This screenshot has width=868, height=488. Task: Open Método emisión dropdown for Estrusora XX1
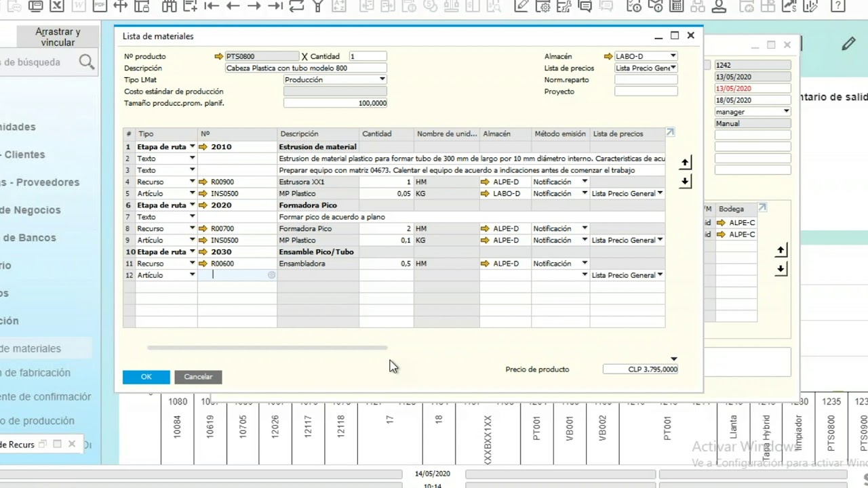(585, 182)
